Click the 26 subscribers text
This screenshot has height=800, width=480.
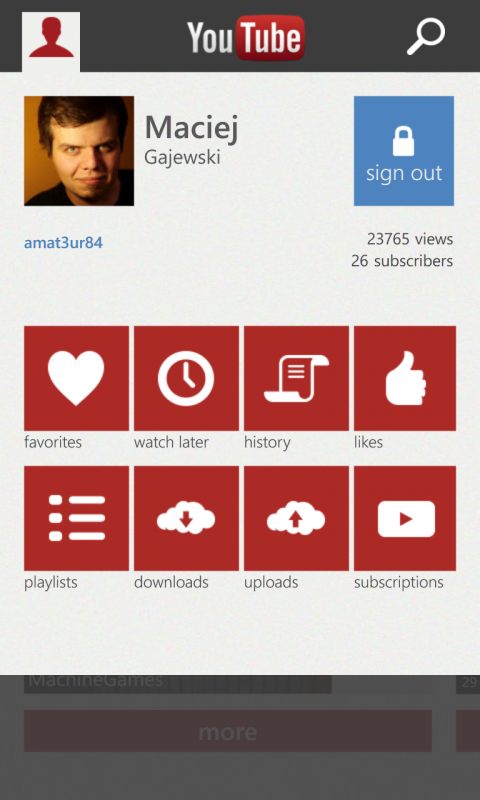click(x=402, y=261)
